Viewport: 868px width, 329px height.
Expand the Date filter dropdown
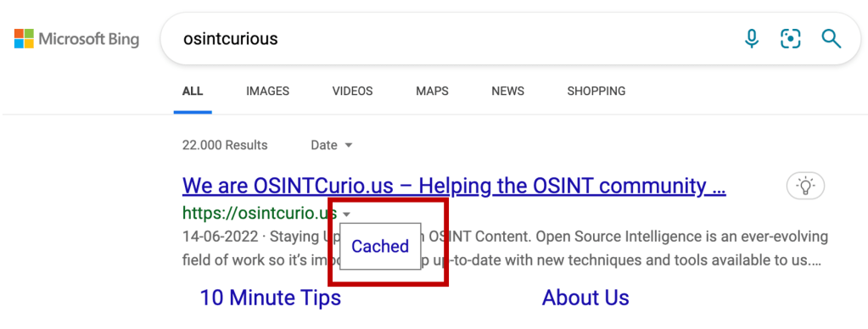pos(332,146)
